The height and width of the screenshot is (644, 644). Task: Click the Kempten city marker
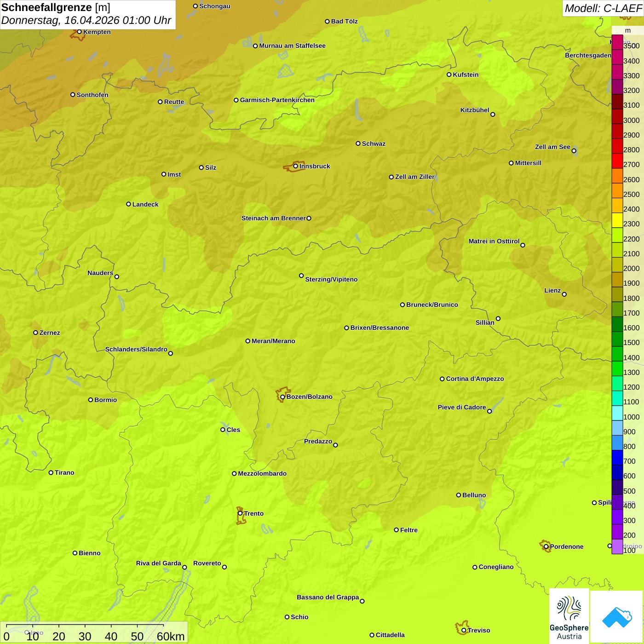[79, 32]
